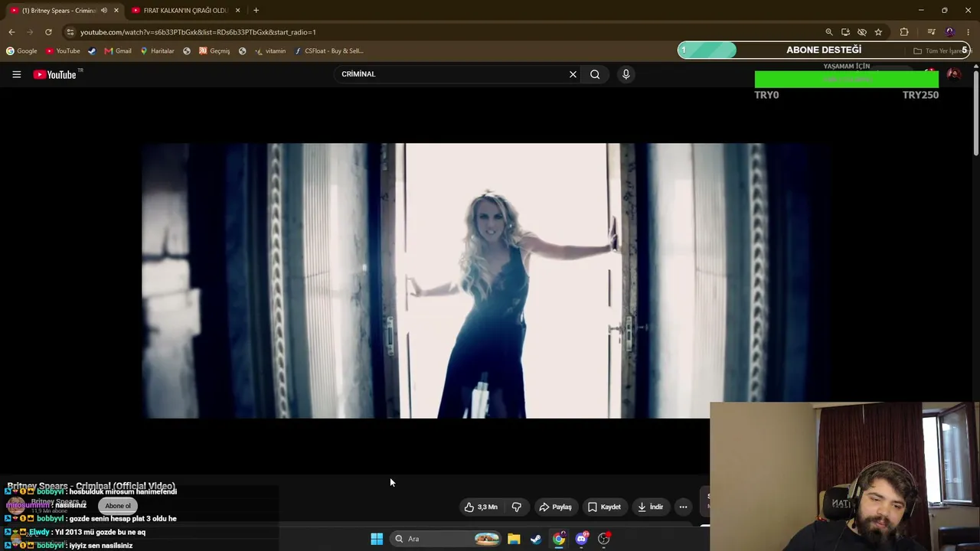Bookmark this page with the star icon
The image size is (980, 551).
[x=878, y=32]
